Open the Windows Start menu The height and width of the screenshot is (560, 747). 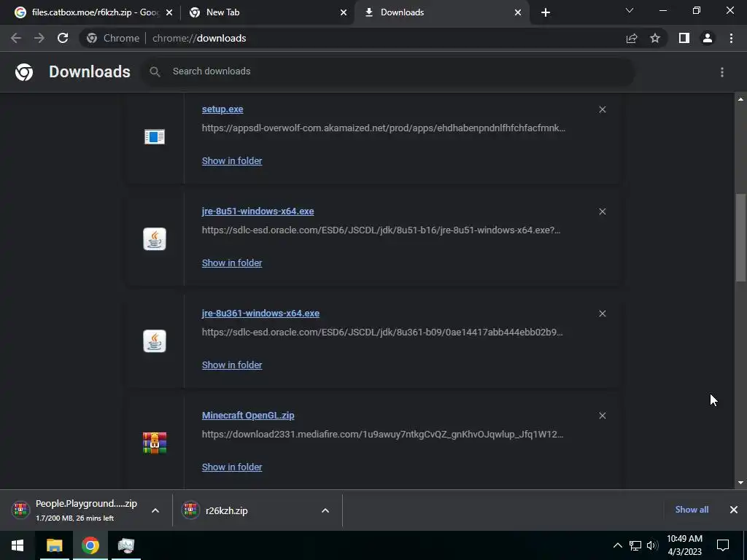point(18,545)
